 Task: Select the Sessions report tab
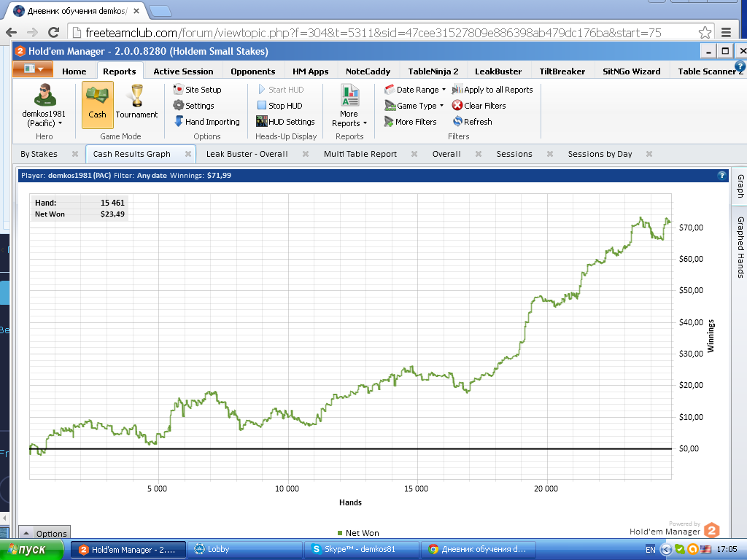[514, 154]
